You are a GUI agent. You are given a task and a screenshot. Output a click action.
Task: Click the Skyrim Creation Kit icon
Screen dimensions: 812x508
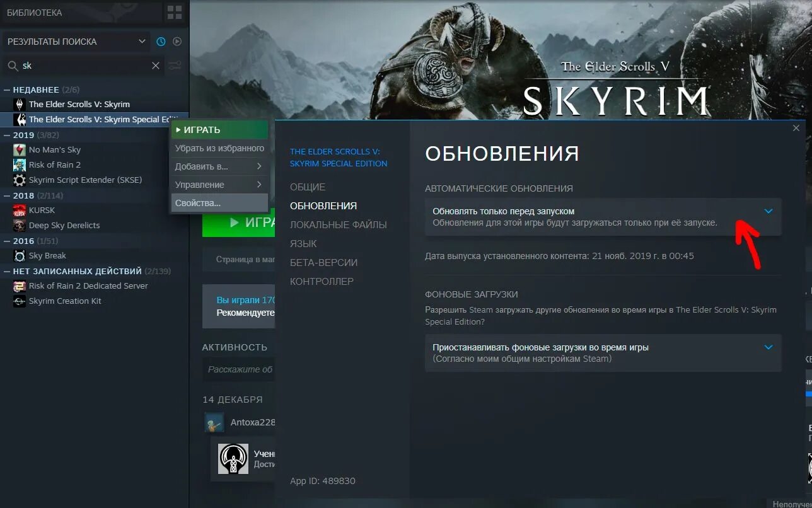coord(20,301)
